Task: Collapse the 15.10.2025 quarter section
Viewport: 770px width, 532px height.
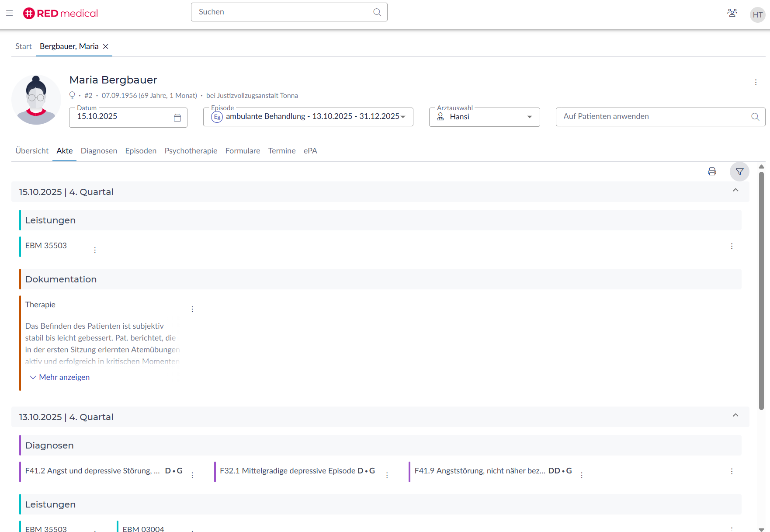Action: (x=735, y=190)
